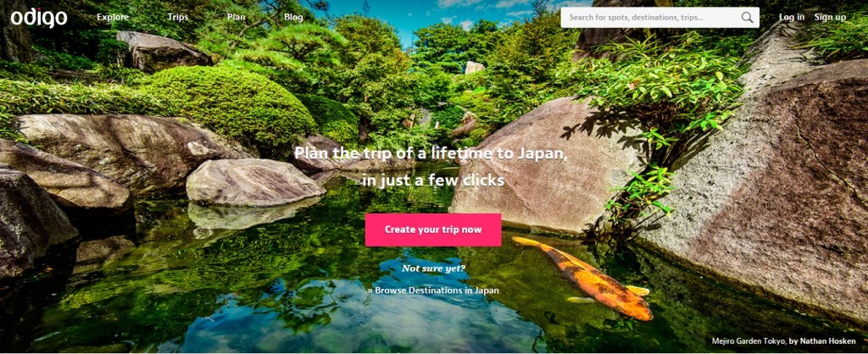This screenshot has height=354, width=868.
Task: Click the Mejiro Garden Tokyo caption
Action: pos(748,341)
